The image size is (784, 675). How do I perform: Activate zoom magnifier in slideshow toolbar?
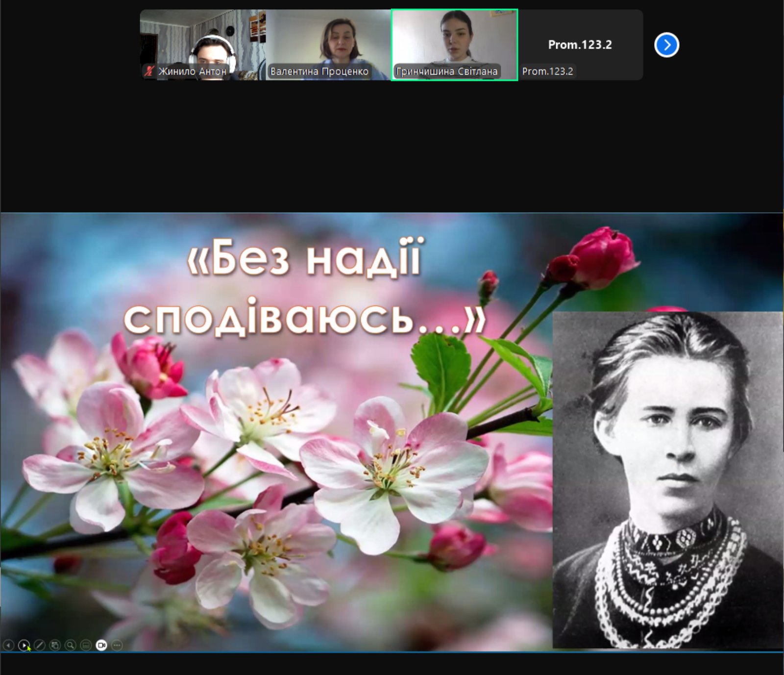(x=71, y=646)
